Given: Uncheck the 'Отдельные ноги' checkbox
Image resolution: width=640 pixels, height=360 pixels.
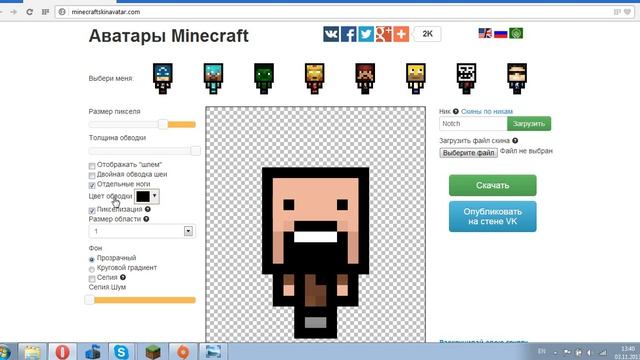Looking at the screenshot, I should point(92,185).
